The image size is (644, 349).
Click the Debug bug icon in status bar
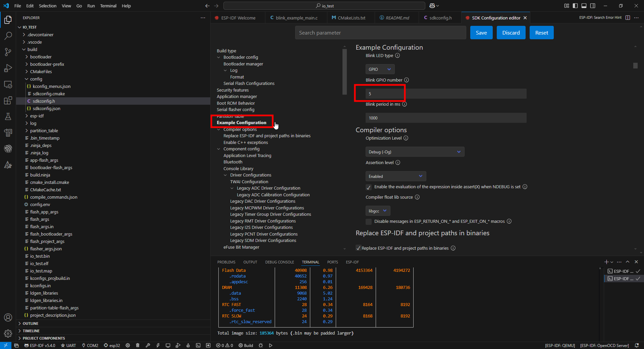(x=261, y=345)
